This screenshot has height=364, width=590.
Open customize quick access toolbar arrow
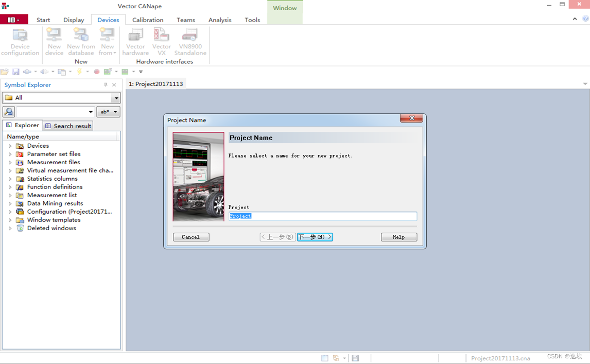click(x=141, y=72)
